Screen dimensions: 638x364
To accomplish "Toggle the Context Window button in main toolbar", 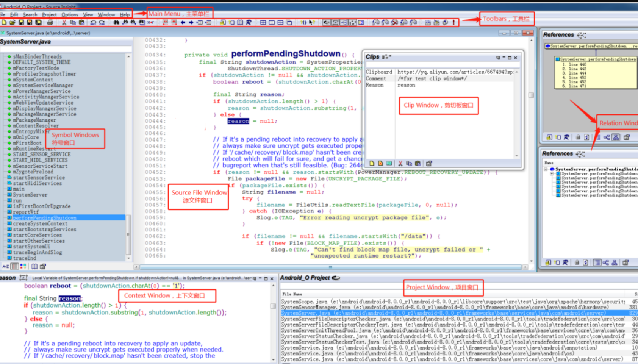I will pyautogui.click(x=335, y=22).
